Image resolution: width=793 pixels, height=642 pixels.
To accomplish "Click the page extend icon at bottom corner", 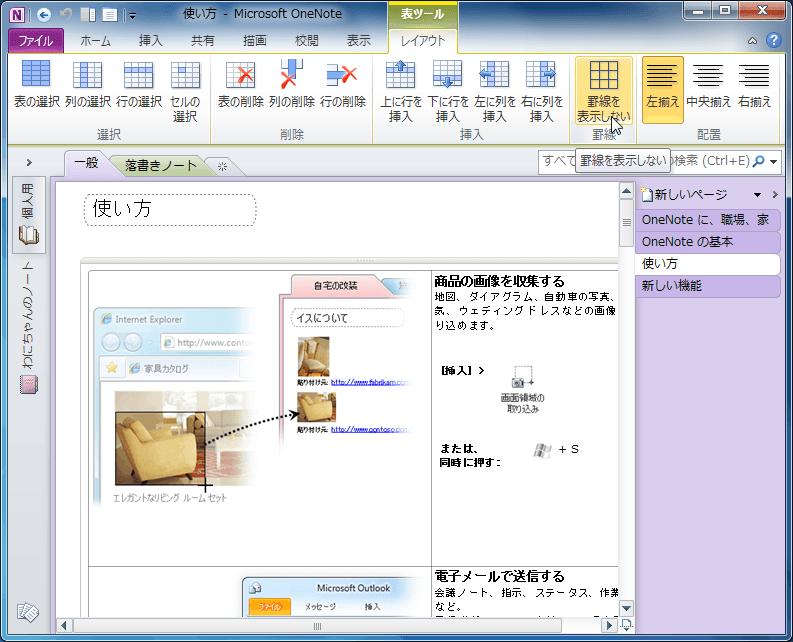I will coord(627,626).
